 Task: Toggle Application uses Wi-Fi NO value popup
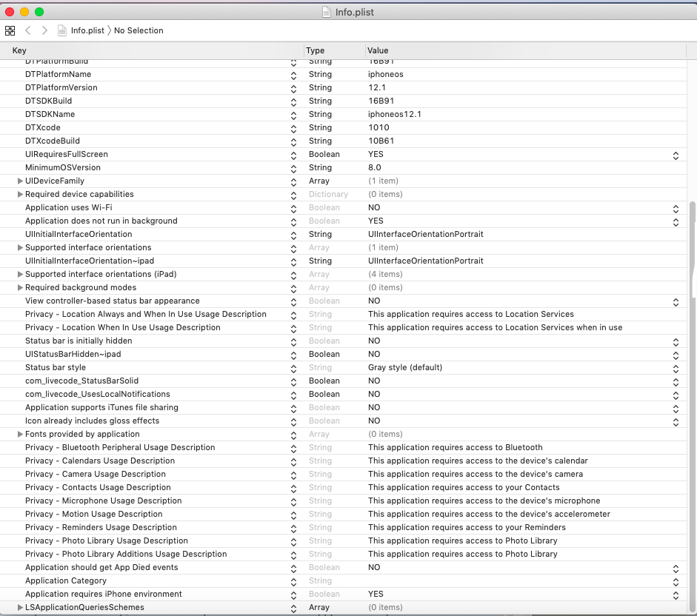[x=675, y=208]
